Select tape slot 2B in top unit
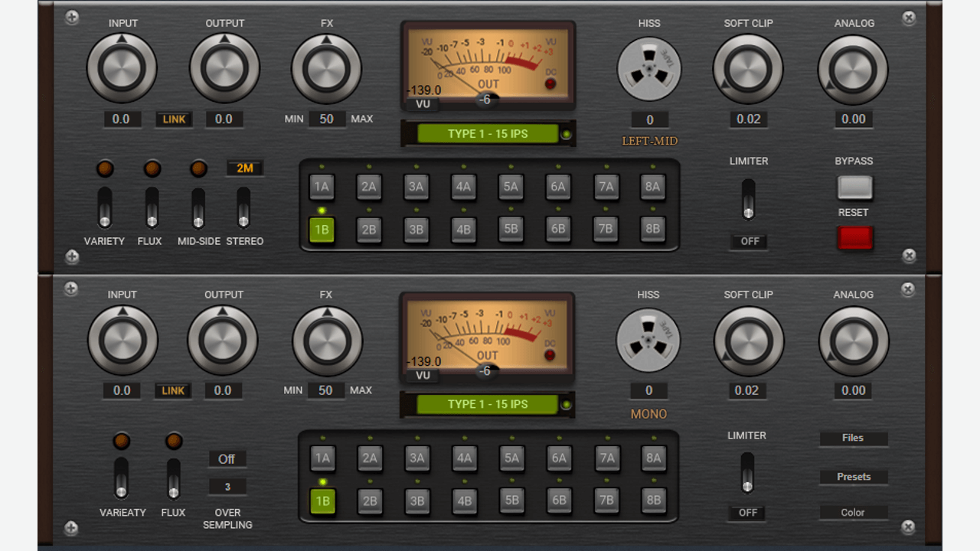 [369, 229]
